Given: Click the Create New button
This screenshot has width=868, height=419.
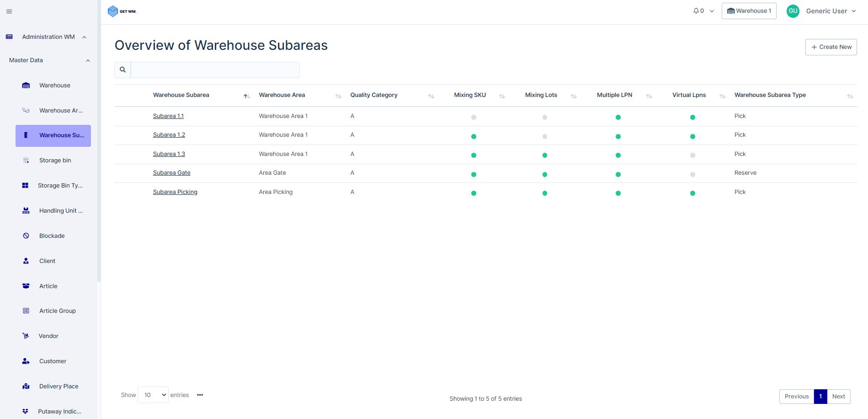Looking at the screenshot, I should (x=831, y=47).
